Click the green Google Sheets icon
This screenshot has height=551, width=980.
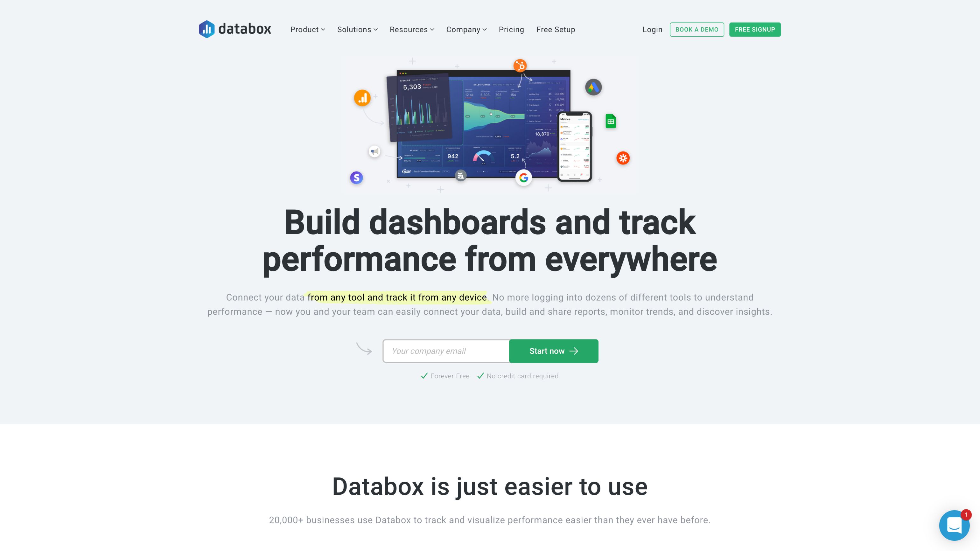click(611, 122)
